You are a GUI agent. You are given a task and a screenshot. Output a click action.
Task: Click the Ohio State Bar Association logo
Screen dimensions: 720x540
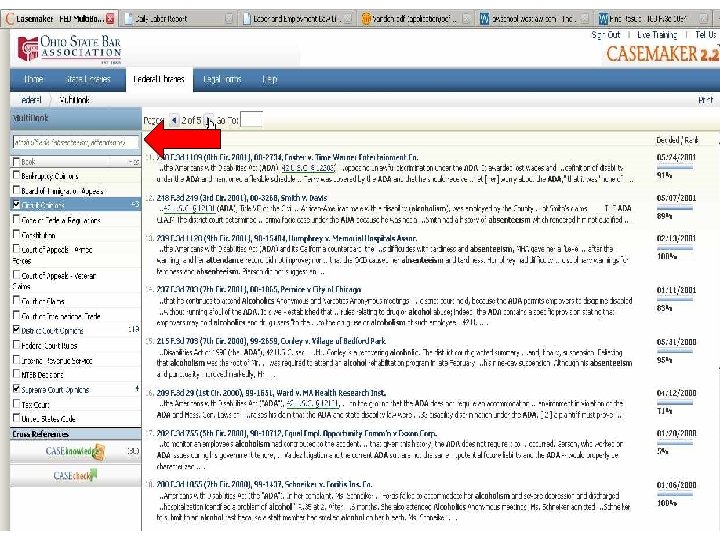pos(69,49)
